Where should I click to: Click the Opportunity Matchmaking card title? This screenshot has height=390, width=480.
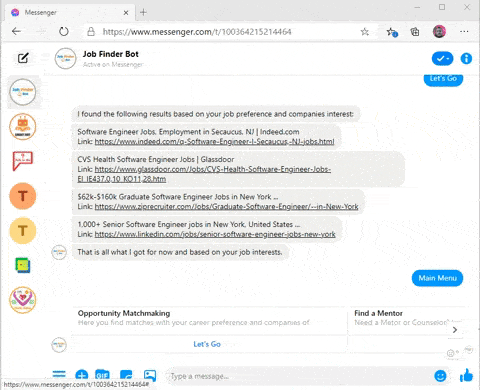(x=124, y=313)
